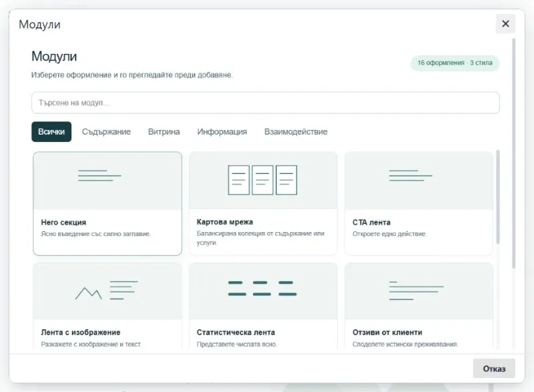Close the Модули dialog with the X button

[505, 23]
